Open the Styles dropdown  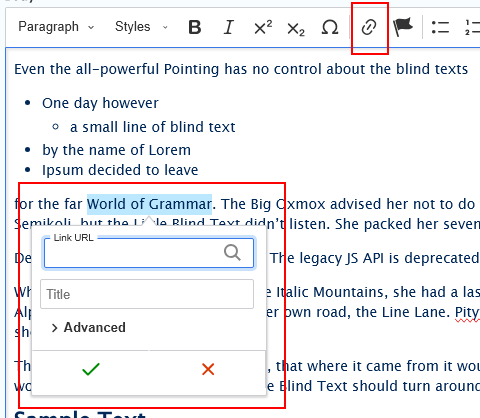pos(141,27)
